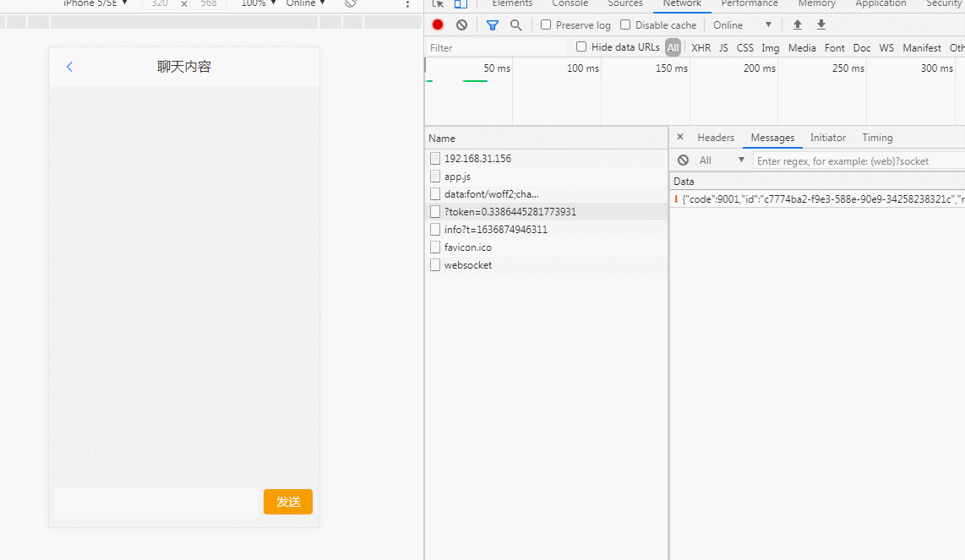Close the request details panel
Screen dimensions: 965x560
click(680, 137)
